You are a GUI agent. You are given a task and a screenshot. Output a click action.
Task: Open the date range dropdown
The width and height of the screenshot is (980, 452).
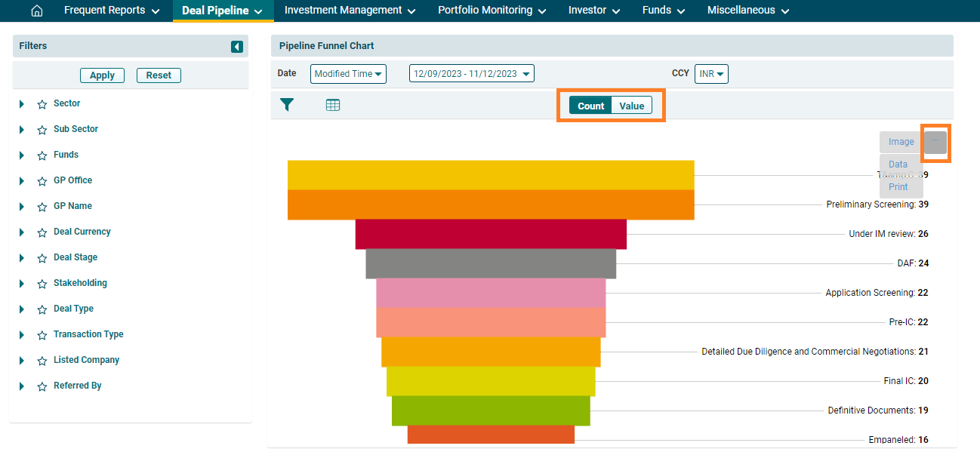click(472, 74)
